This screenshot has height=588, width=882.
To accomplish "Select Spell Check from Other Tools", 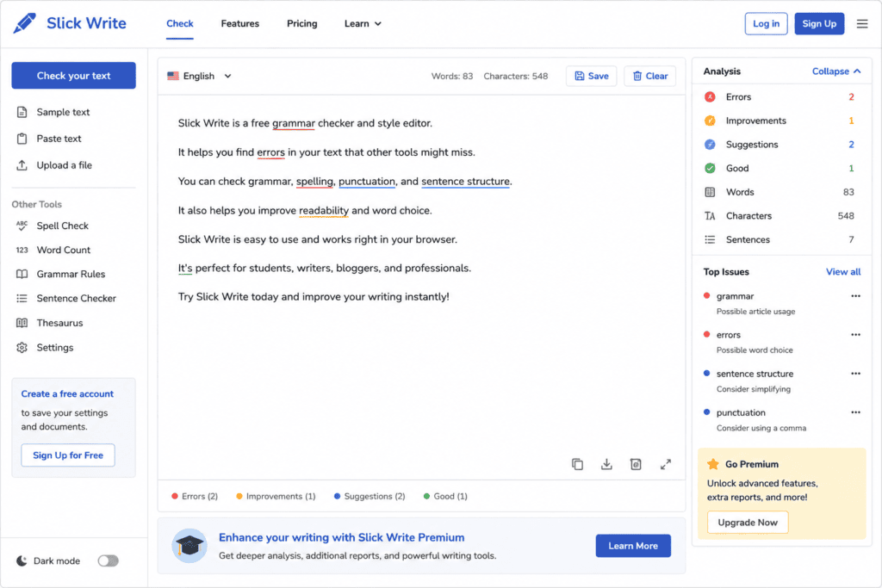I will tap(62, 226).
